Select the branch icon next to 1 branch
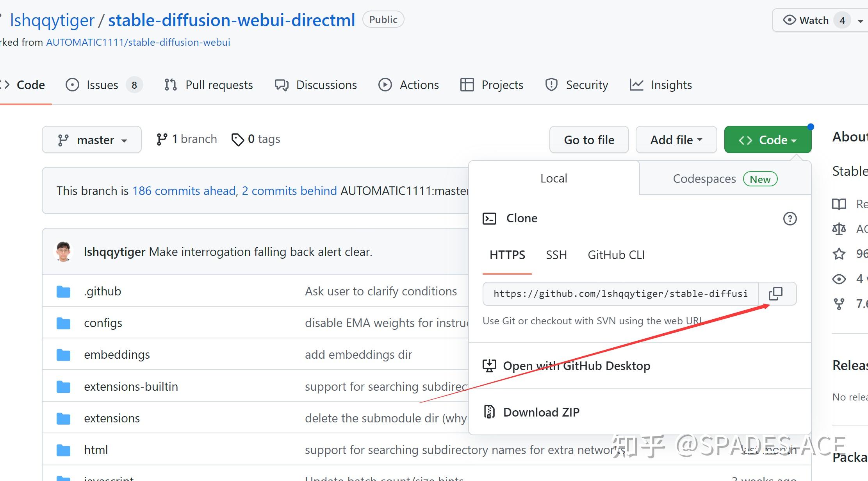This screenshot has height=481, width=868. coord(162,139)
